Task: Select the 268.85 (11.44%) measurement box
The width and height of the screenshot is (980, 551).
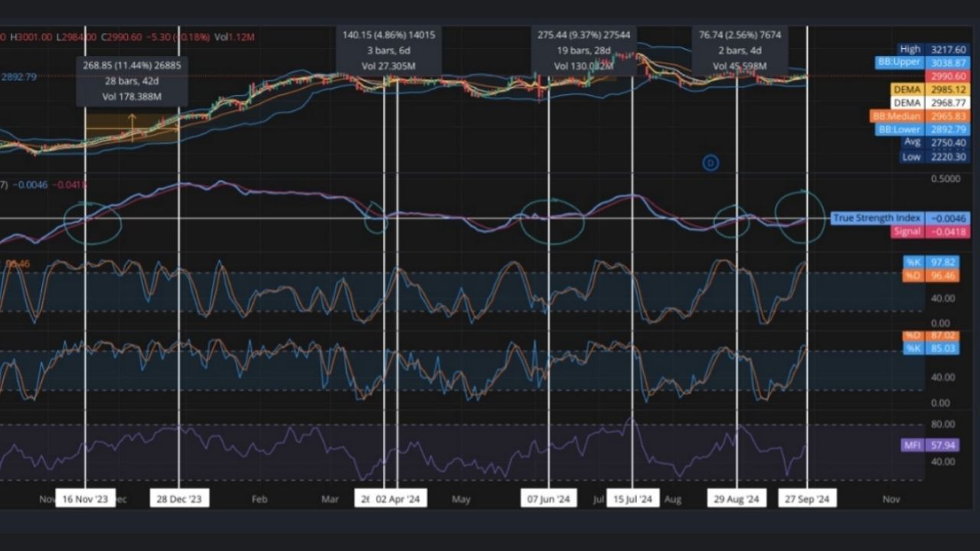Action: pos(132,81)
